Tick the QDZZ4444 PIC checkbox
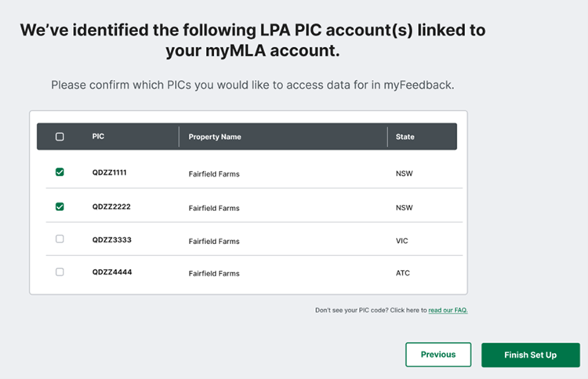Image resolution: width=588 pixels, height=379 pixels. 60,271
